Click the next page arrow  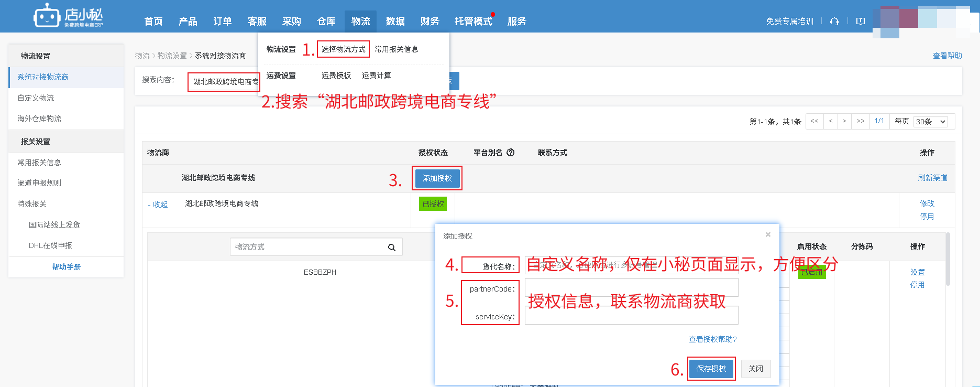tap(844, 121)
